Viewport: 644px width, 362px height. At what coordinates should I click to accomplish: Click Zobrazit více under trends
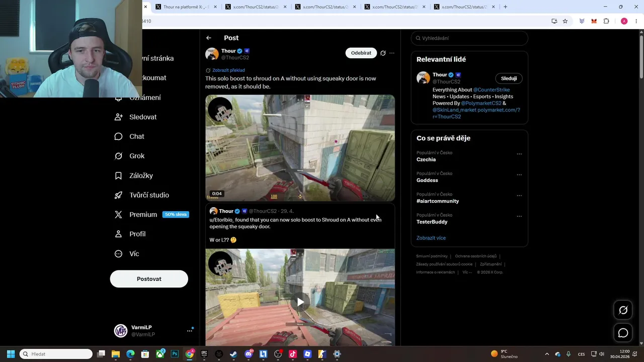pyautogui.click(x=431, y=238)
